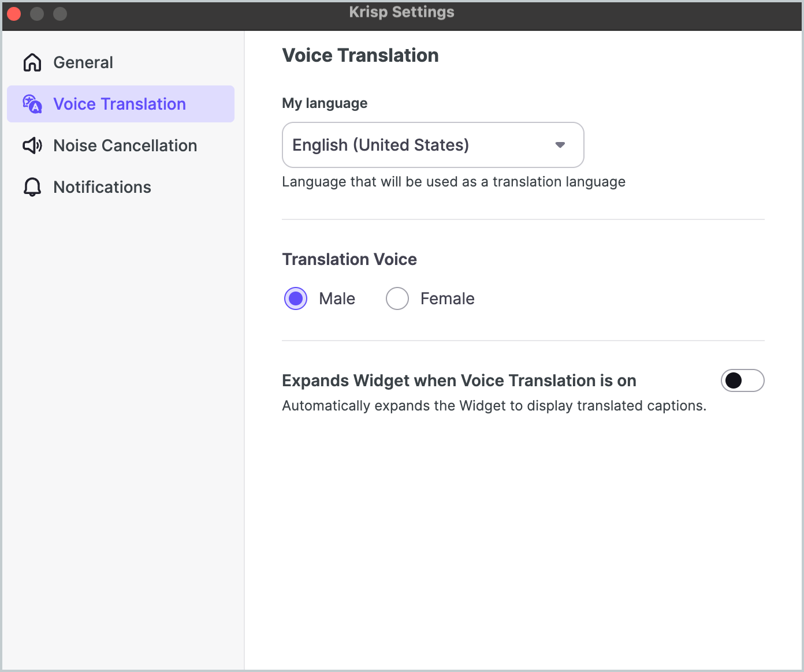Switch to the Notifications settings section
The image size is (804, 672).
[x=102, y=187]
